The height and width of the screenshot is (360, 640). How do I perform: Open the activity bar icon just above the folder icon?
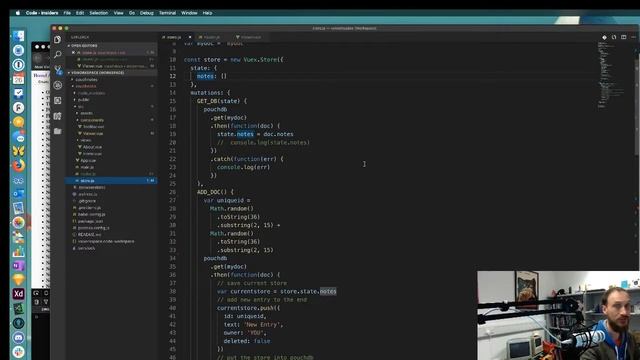pos(58,116)
